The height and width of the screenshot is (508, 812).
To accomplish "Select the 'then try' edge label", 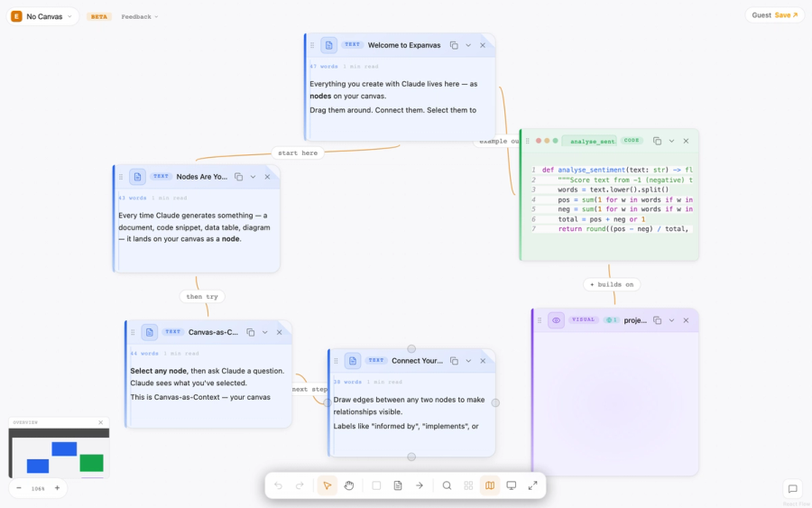I will point(202,296).
